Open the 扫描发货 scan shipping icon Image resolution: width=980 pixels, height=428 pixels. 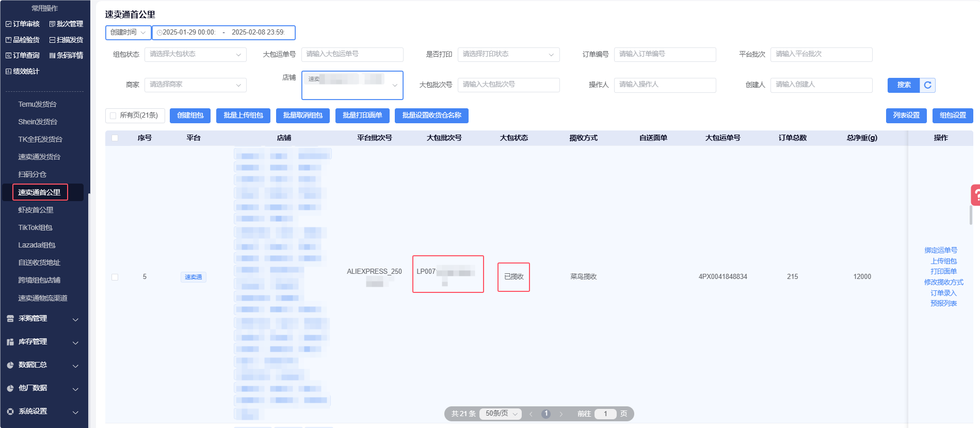(52, 40)
